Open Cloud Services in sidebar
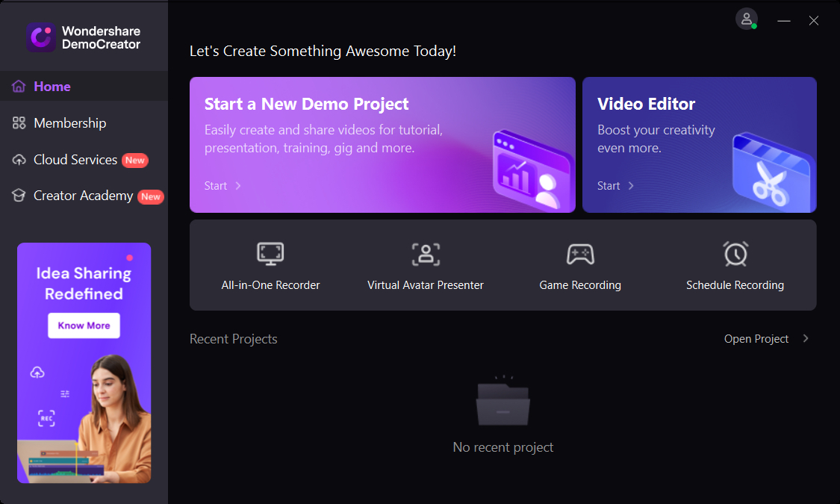The image size is (840, 504). pyautogui.click(x=75, y=160)
